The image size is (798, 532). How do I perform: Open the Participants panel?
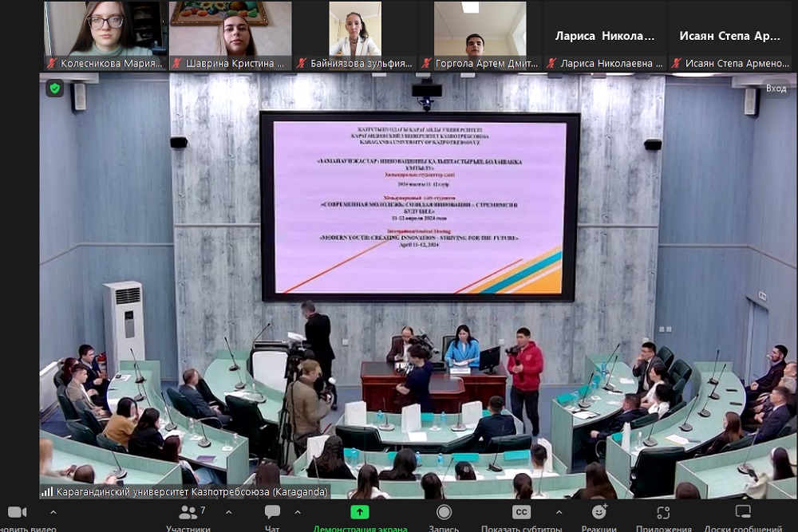pyautogui.click(x=188, y=513)
